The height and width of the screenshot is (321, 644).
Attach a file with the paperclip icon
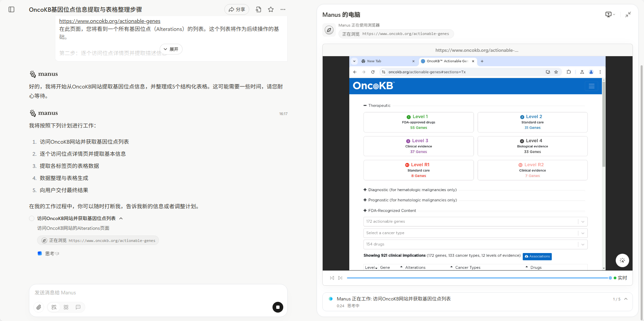click(x=39, y=307)
